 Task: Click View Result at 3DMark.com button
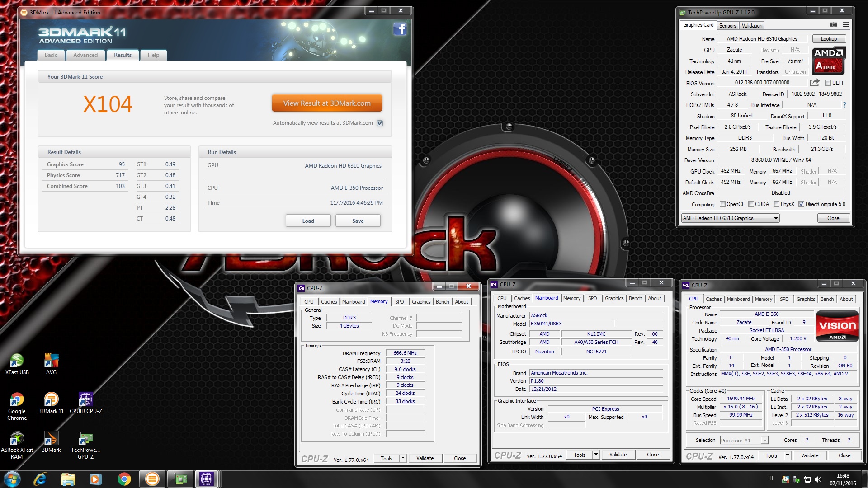point(327,103)
